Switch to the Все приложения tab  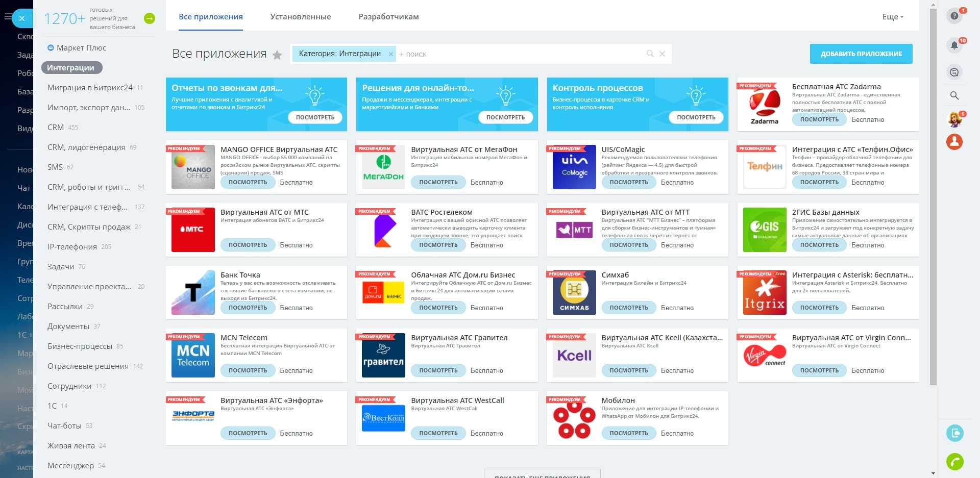click(211, 17)
